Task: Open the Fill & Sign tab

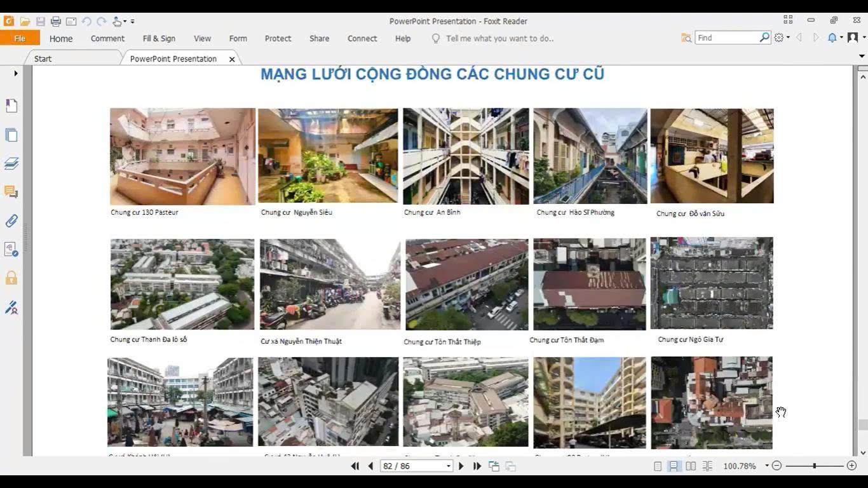Action: click(159, 38)
